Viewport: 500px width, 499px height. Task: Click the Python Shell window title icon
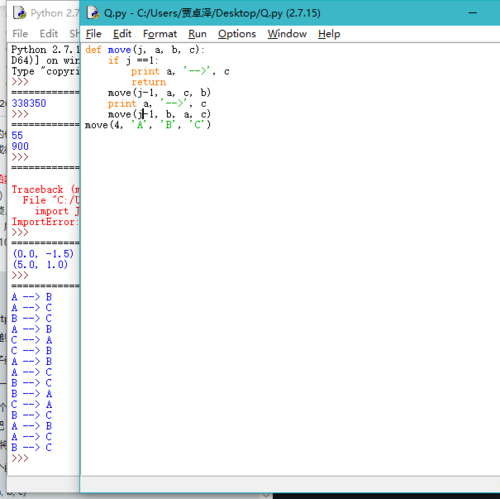[x=19, y=13]
